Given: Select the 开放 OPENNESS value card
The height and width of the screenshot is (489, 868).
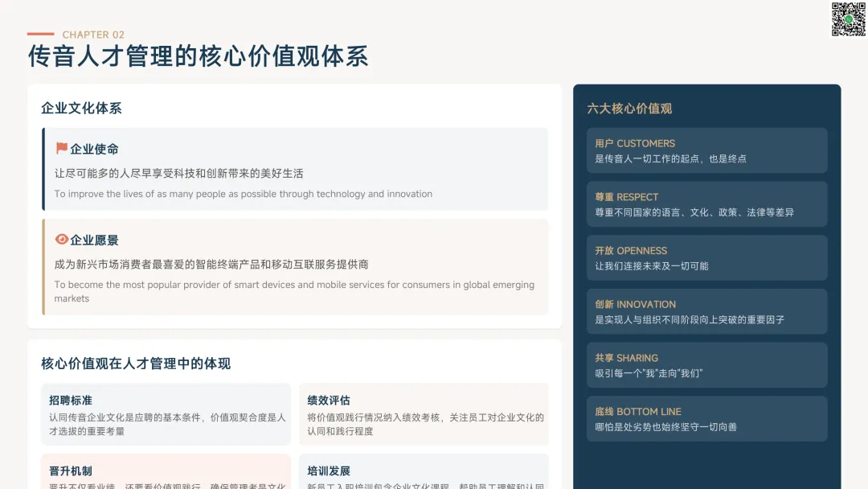Looking at the screenshot, I should point(707,258).
